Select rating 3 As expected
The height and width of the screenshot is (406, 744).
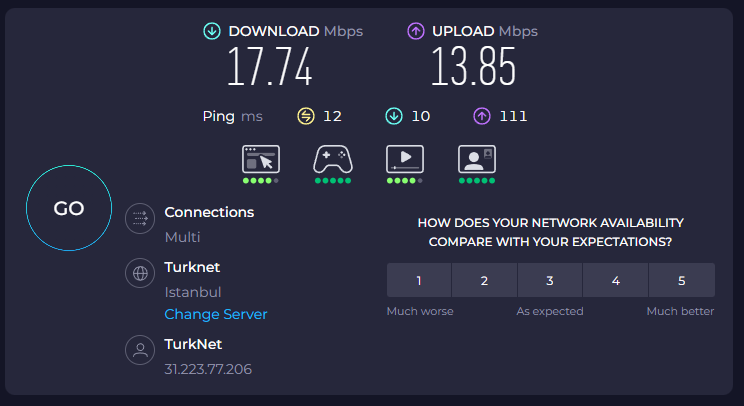550,280
